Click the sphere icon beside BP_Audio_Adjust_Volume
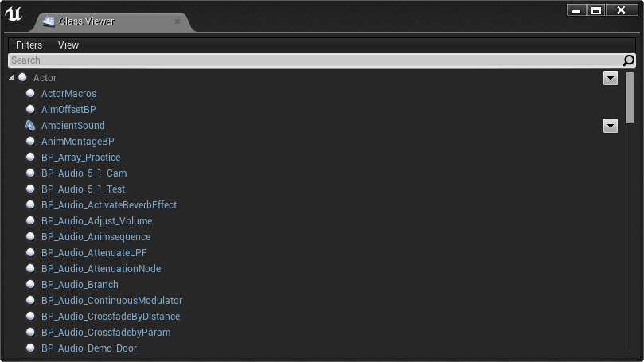644x362 pixels. (x=30, y=221)
